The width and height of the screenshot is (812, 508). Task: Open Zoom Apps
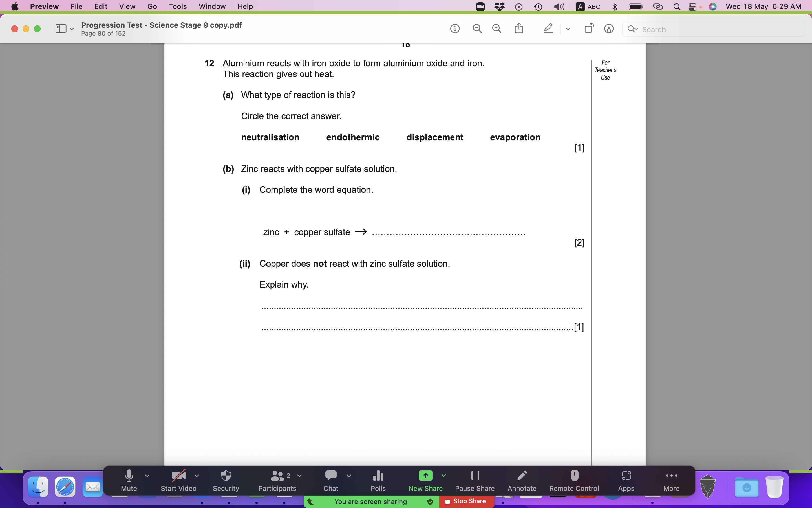coord(626,481)
